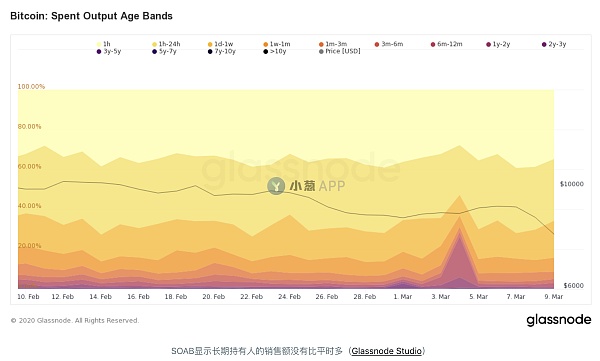Click the Bitcoin: Spent Output Age Bands title
This screenshot has height=361, width=600.
pyautogui.click(x=91, y=16)
